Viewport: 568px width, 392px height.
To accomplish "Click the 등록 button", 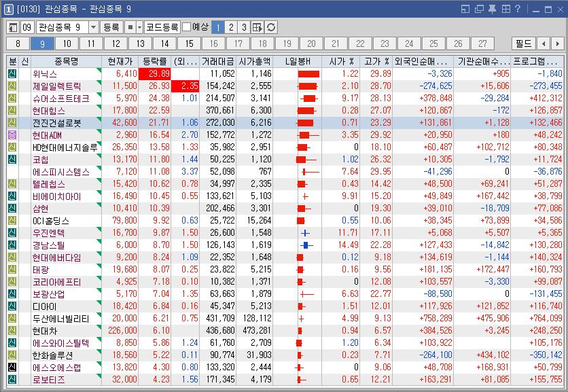I will (x=111, y=27).
